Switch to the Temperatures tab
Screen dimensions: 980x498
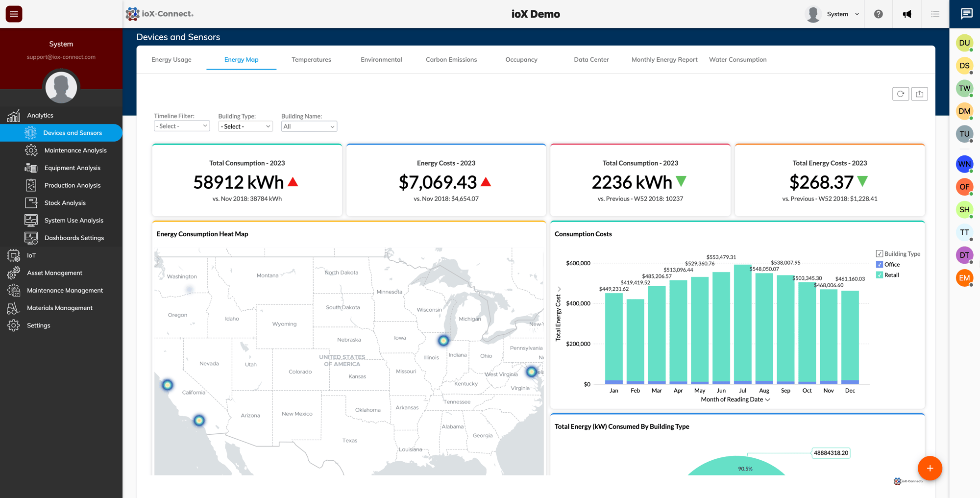311,60
